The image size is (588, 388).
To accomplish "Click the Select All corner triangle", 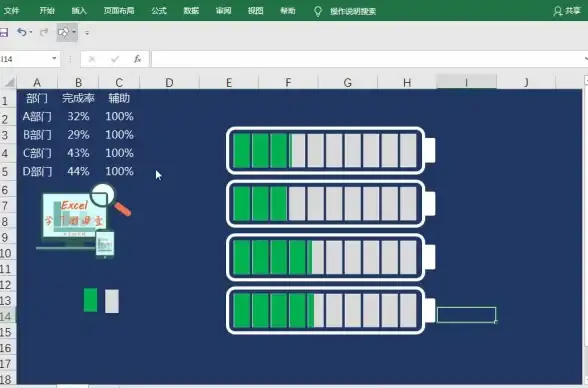I will [x=8, y=82].
